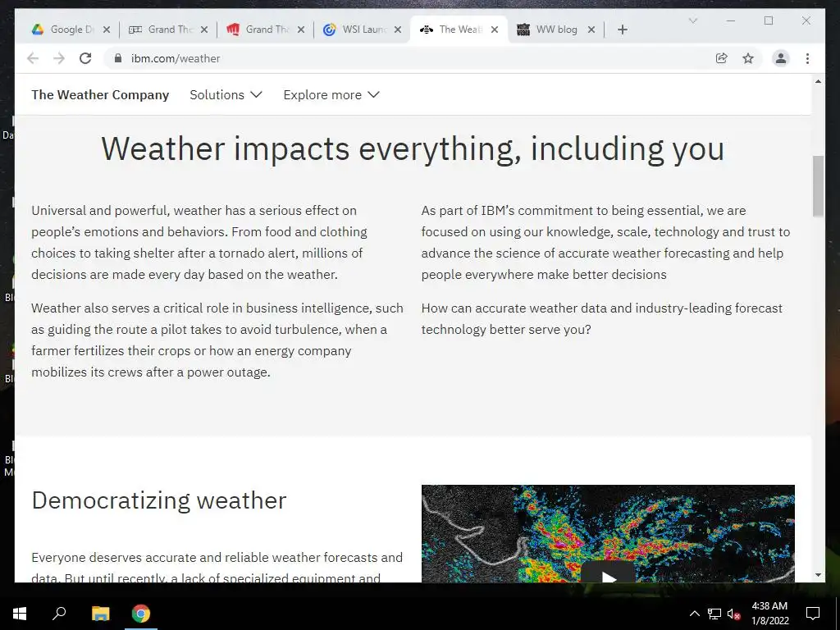
Task: Open the tab search dropdown arrow
Action: [692, 21]
